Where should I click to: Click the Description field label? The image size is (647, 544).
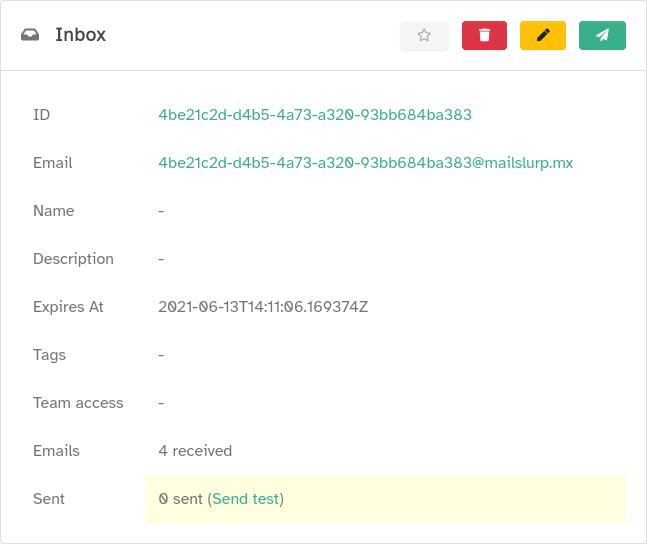coord(73,259)
